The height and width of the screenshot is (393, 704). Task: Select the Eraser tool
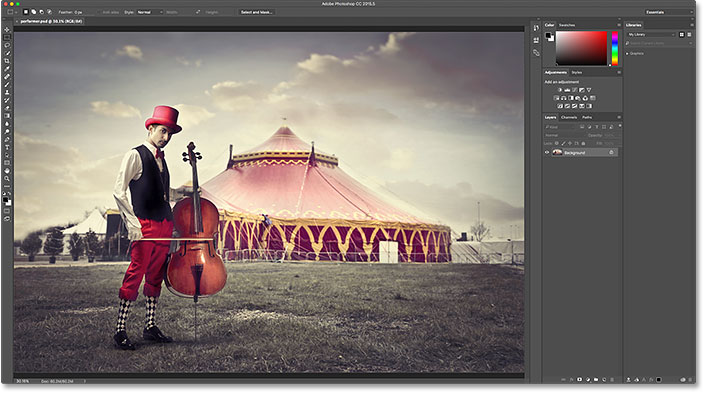(x=7, y=108)
